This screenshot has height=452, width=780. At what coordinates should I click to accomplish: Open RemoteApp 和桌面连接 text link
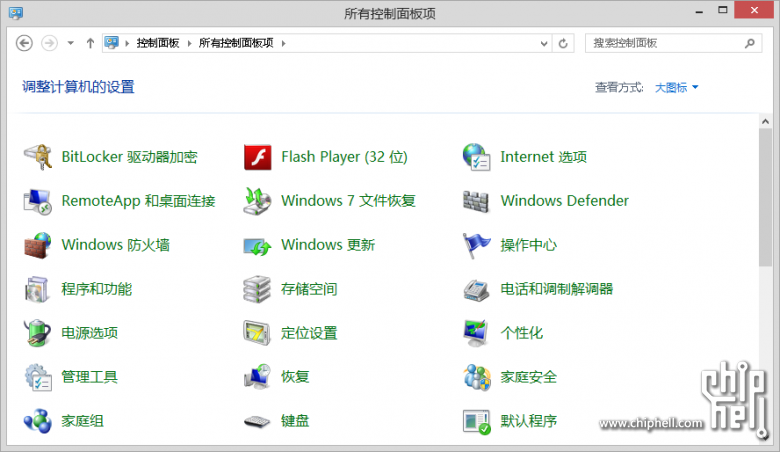(x=138, y=201)
